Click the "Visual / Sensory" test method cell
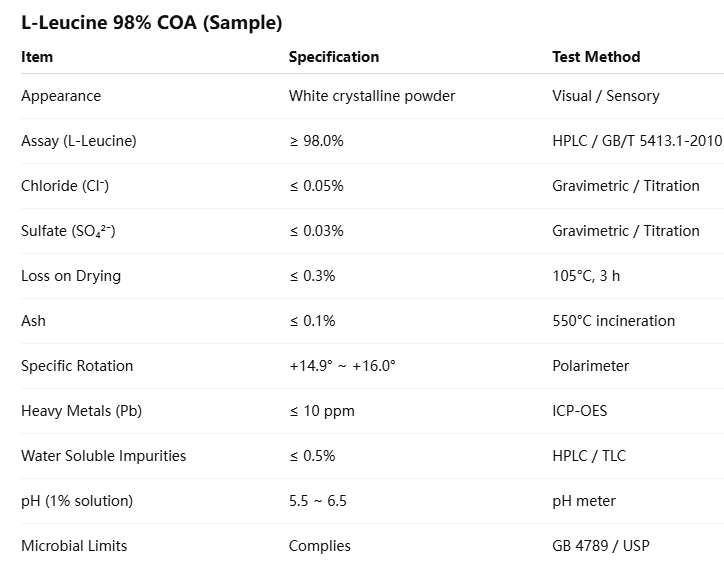Image resolution: width=724 pixels, height=588 pixels. (x=606, y=96)
